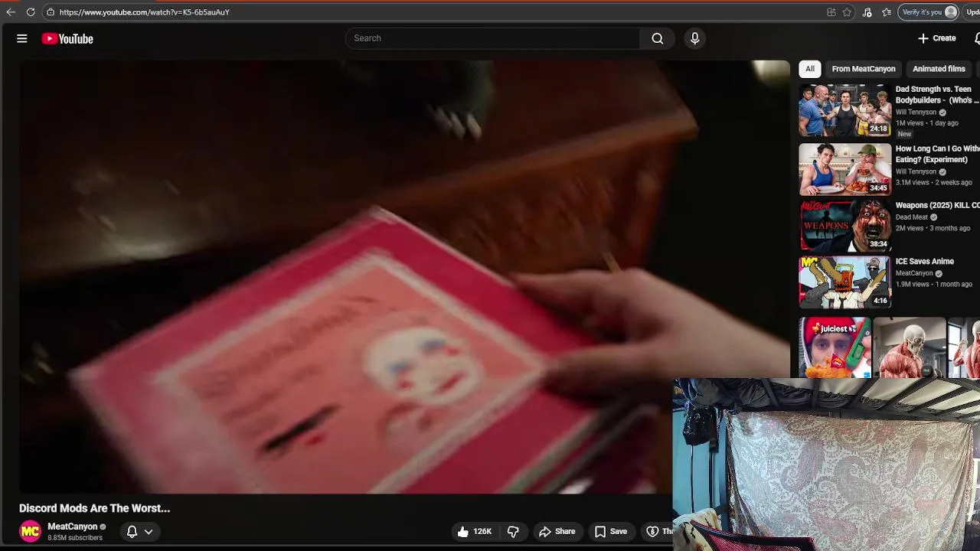Click Dad Strength vs. Teen Bodybuilders title
This screenshot has width=980, height=551.
[x=938, y=95]
